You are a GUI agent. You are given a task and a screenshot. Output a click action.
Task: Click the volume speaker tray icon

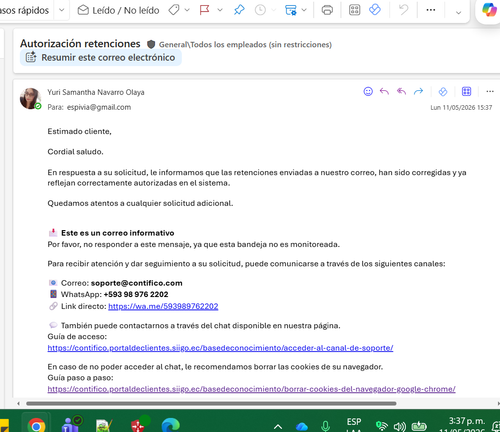click(x=399, y=426)
